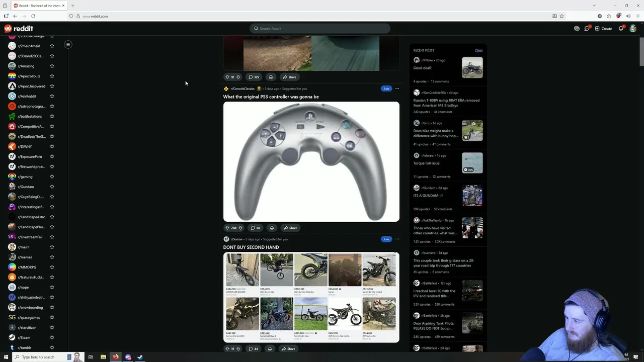Open more options for the r/Surron post
The width and height of the screenshot is (644, 362).
point(397,239)
